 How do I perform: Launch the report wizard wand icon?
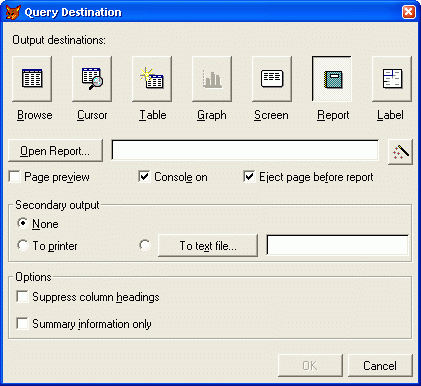point(400,152)
